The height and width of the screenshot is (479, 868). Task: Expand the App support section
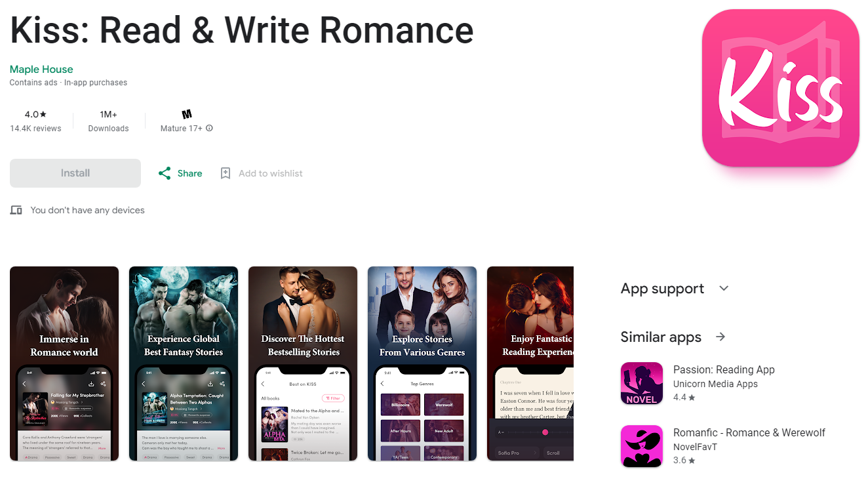(x=724, y=288)
